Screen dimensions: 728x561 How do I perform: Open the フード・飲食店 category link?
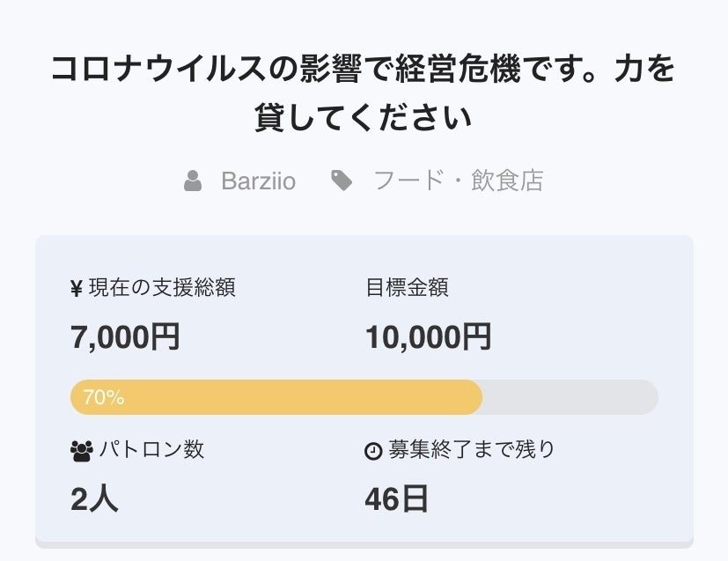pos(458,181)
